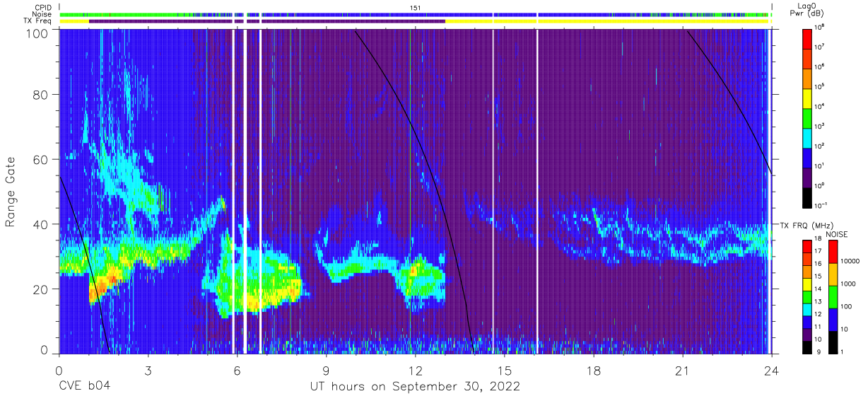Select the CPID value 151 above the plot
Viewport: 868px width, 401px height.
point(415,7)
